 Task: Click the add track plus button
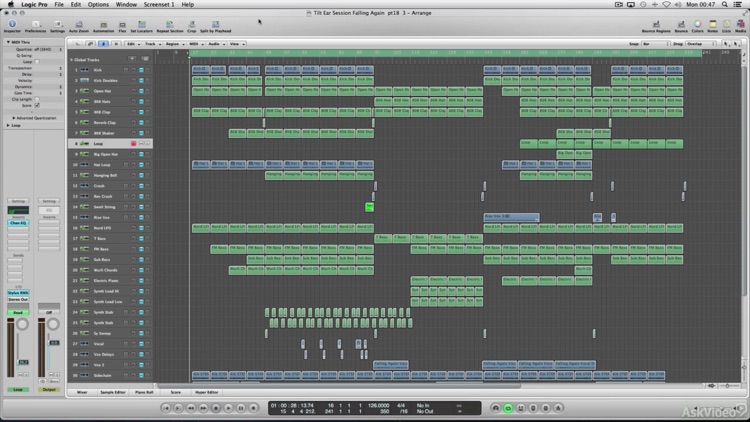tap(132, 59)
